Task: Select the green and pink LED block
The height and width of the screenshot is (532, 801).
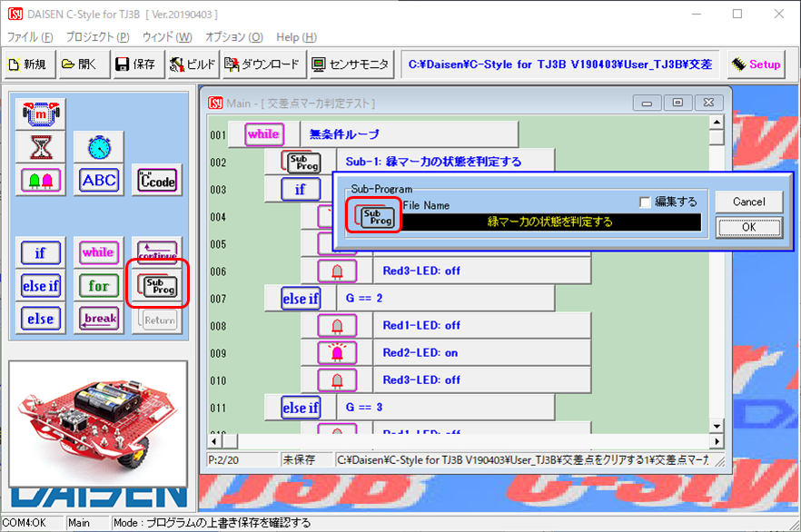Action: pos(41,181)
